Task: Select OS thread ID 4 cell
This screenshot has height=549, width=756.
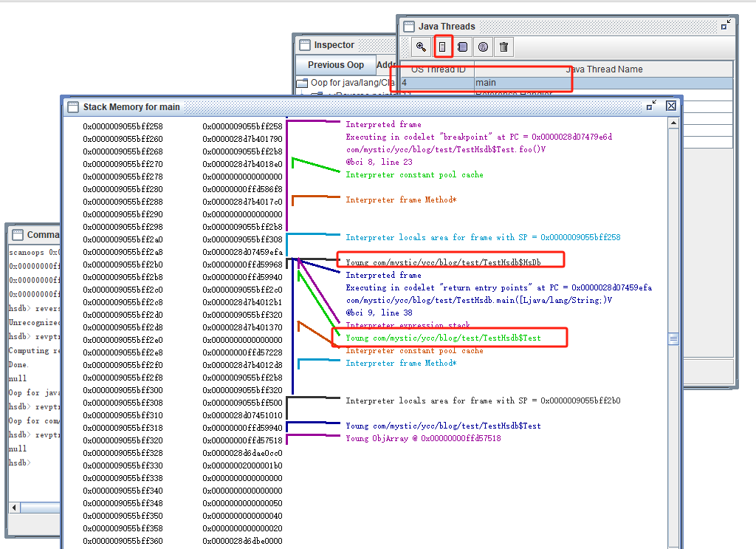Action: tap(437, 83)
